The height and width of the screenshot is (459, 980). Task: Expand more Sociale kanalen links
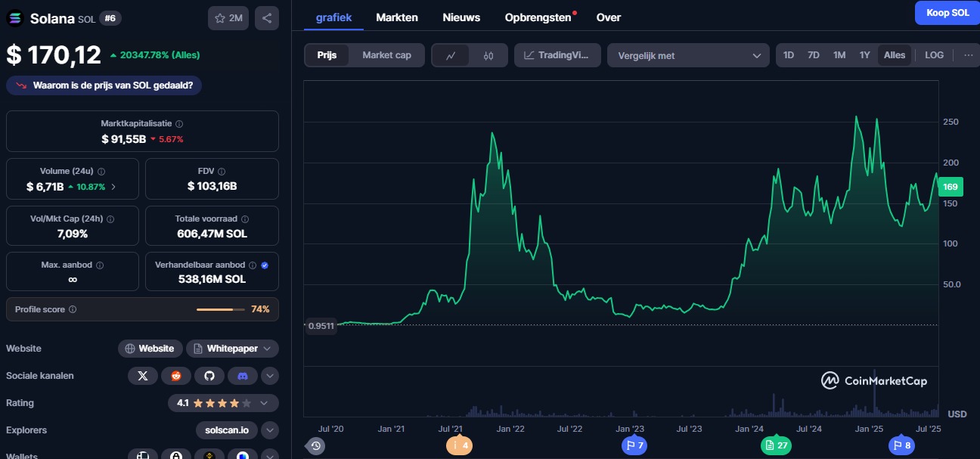[270, 375]
